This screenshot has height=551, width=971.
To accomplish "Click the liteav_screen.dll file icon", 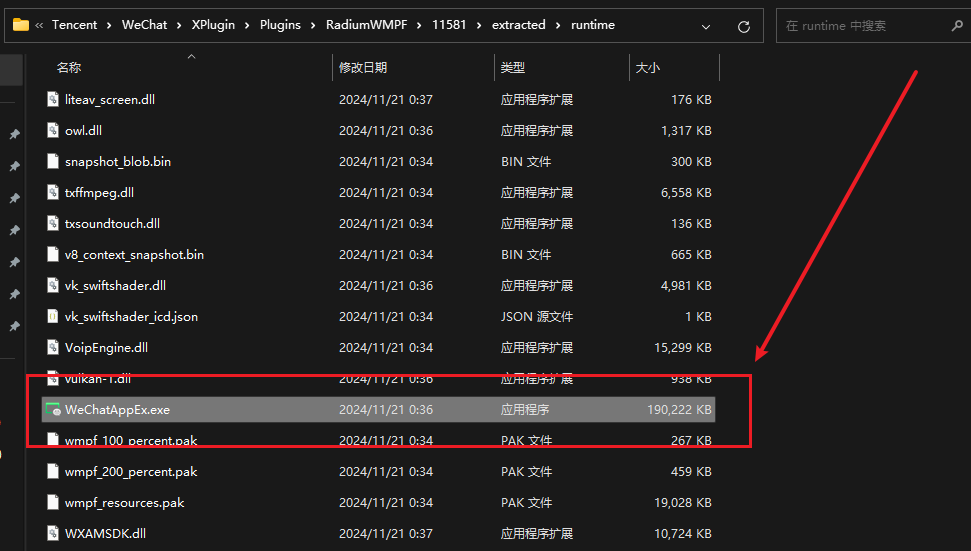I will pos(53,99).
